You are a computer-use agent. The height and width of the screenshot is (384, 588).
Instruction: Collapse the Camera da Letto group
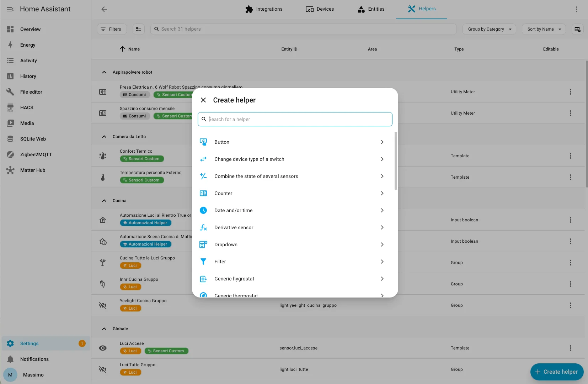[x=104, y=137]
